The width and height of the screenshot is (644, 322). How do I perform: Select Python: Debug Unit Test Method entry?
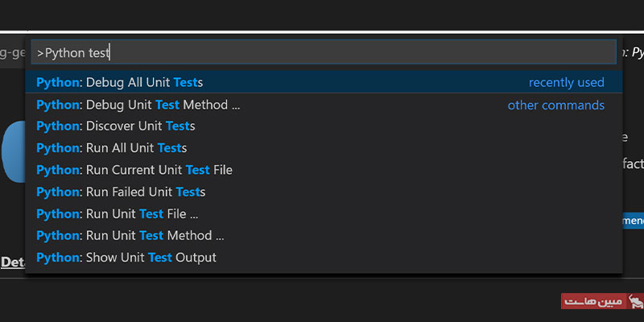pos(138,105)
